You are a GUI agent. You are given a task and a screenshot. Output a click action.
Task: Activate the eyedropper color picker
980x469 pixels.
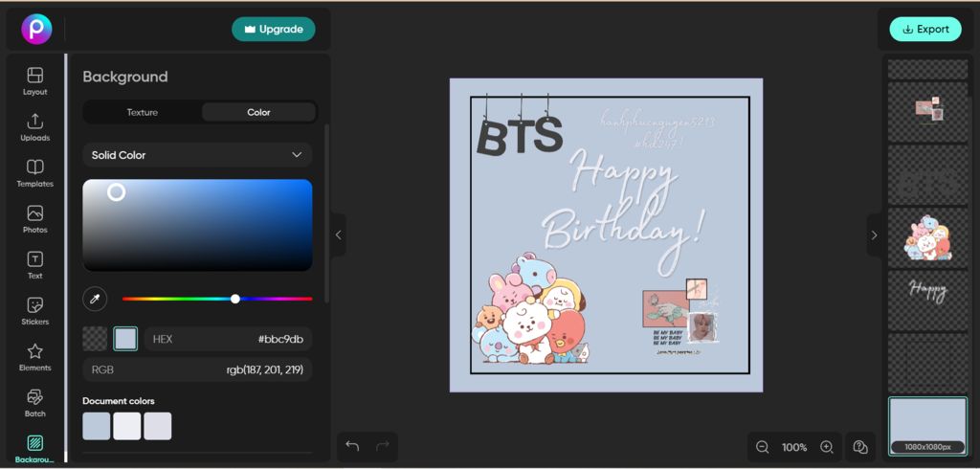(95, 299)
